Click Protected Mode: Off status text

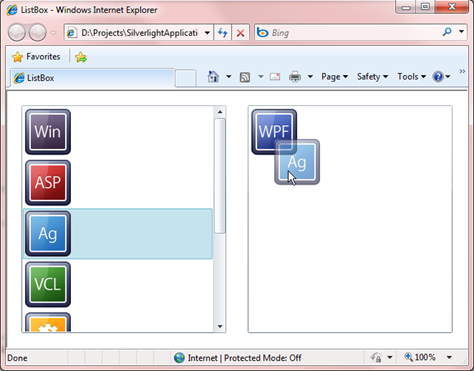[263, 358]
